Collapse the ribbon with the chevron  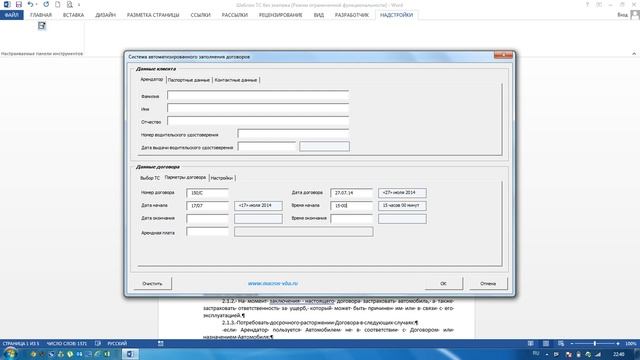(x=634, y=53)
